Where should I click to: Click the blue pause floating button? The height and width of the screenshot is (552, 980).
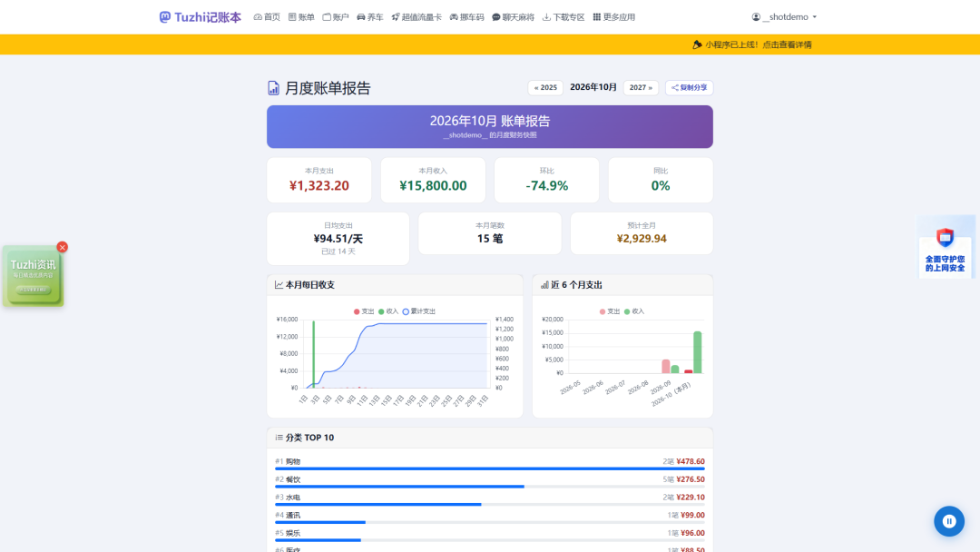point(949,521)
